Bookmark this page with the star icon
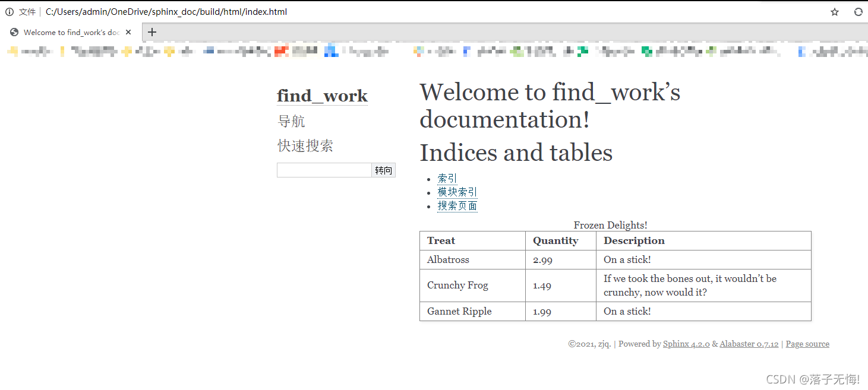Image resolution: width=868 pixels, height=390 pixels. tap(835, 11)
